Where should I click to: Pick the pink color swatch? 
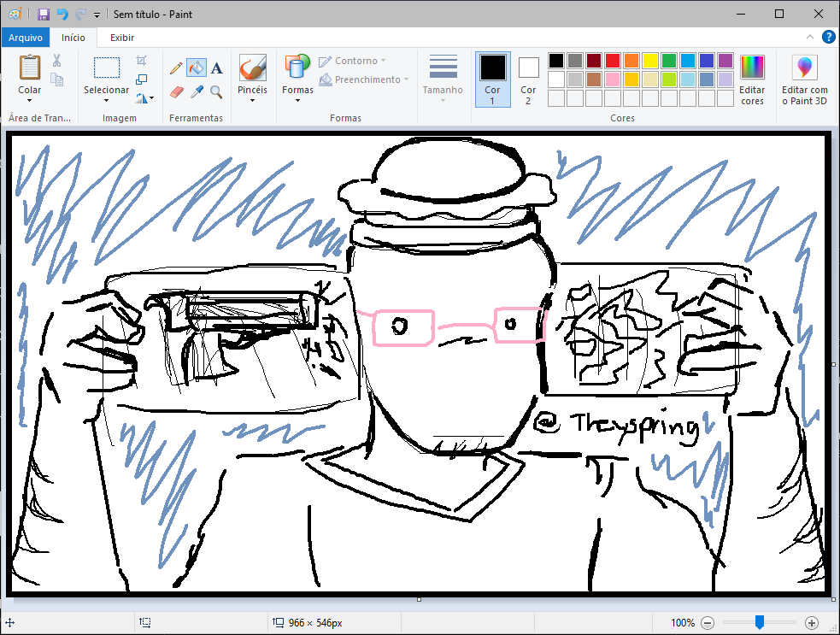(x=613, y=79)
